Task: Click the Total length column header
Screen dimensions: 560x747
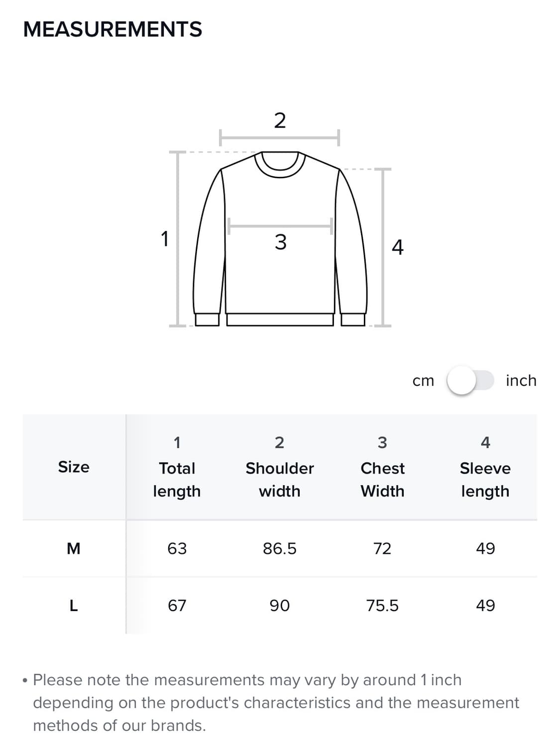Action: point(177,468)
